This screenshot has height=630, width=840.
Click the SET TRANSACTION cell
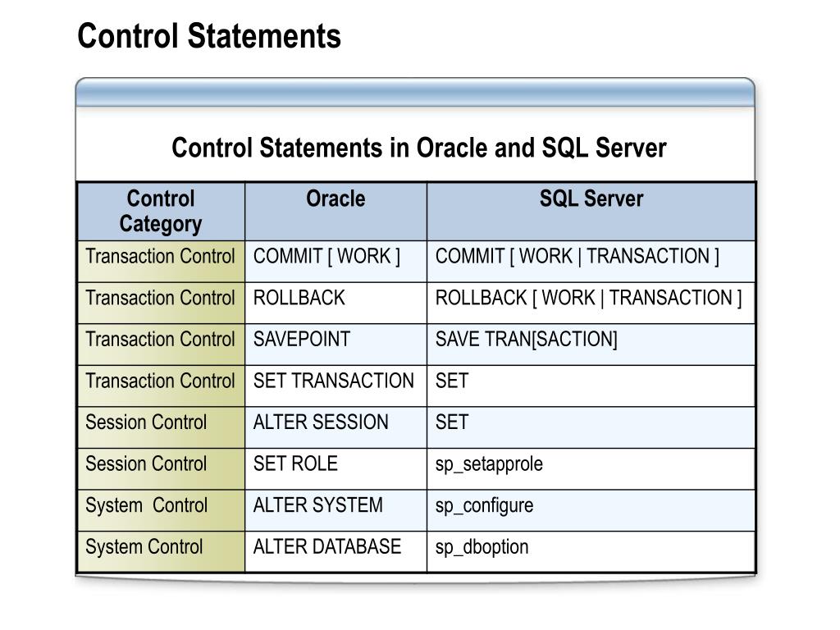pyautogui.click(x=336, y=386)
